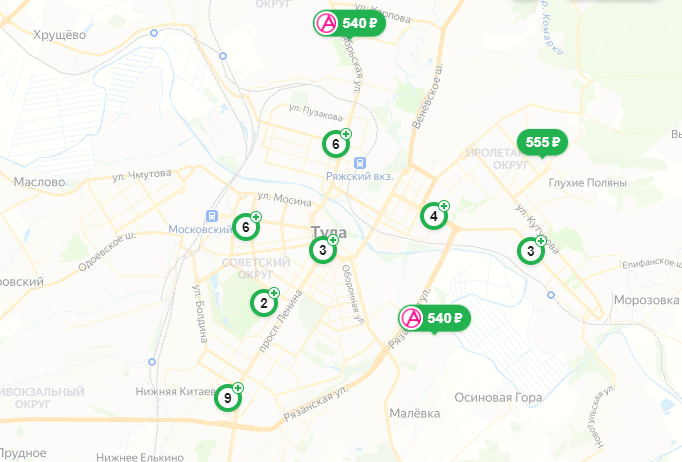Click the Тула city label
The width and height of the screenshot is (682, 462).
(329, 232)
